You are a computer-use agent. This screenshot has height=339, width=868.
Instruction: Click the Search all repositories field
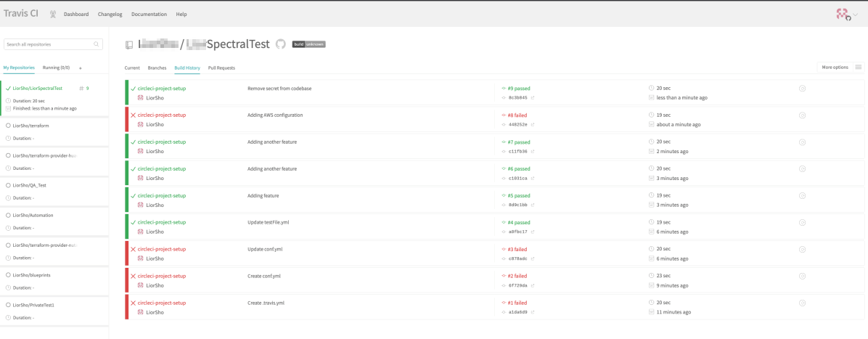click(x=53, y=44)
